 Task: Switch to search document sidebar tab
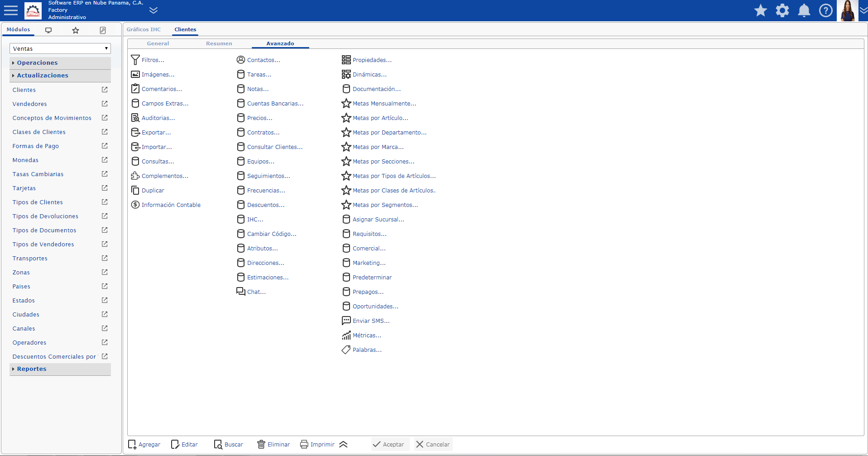(x=103, y=30)
